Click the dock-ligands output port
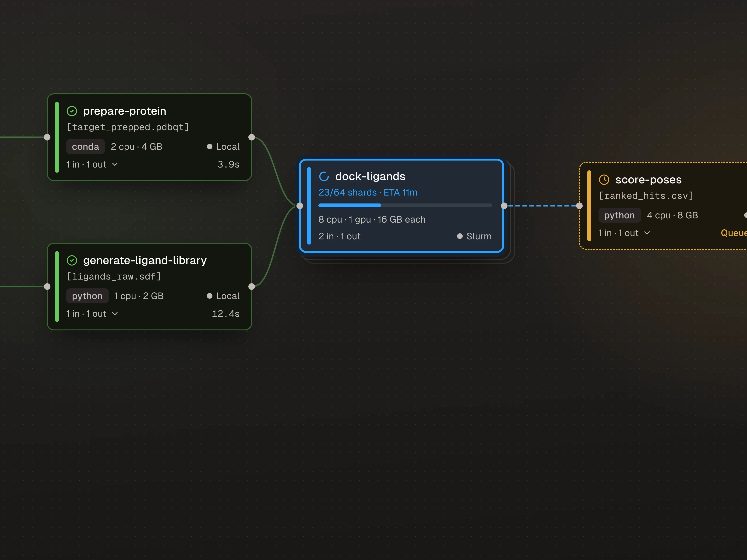Screen dimensions: 747x560 [x=504, y=206]
